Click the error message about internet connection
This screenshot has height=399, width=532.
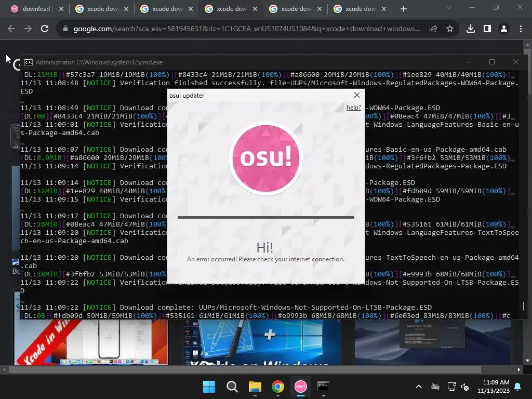[x=265, y=259]
